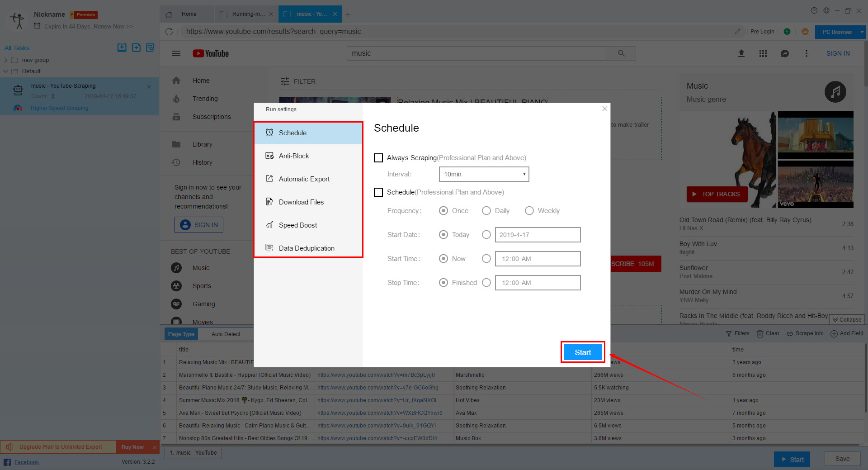Screen dimensions: 868x470
Task: Click the Buy Now button
Action: [x=132, y=447]
